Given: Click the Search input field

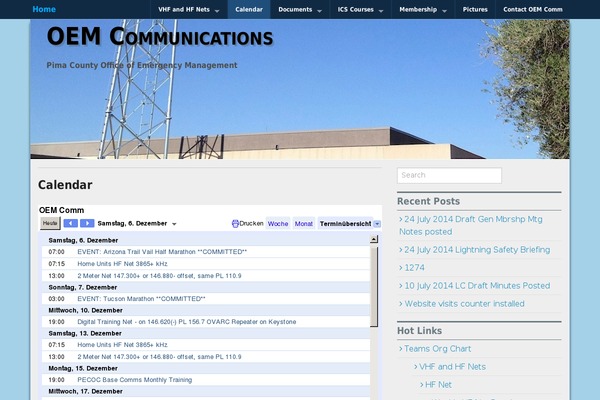Looking at the screenshot, I should pos(449,175).
